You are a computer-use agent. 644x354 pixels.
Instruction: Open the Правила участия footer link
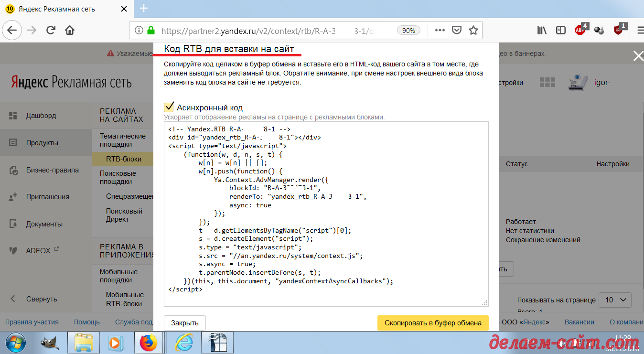[x=32, y=322]
